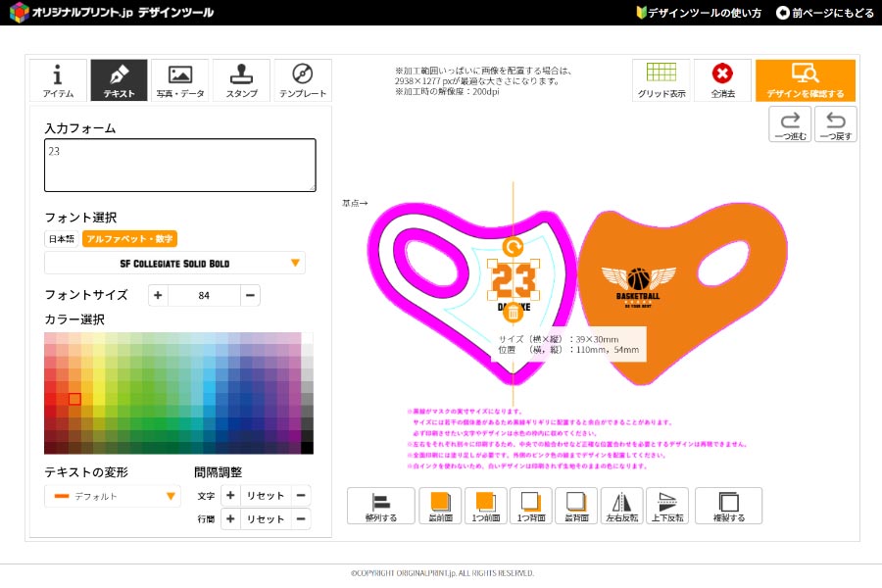Open the テンプレート panel
The height and width of the screenshot is (588, 882).
303,80
